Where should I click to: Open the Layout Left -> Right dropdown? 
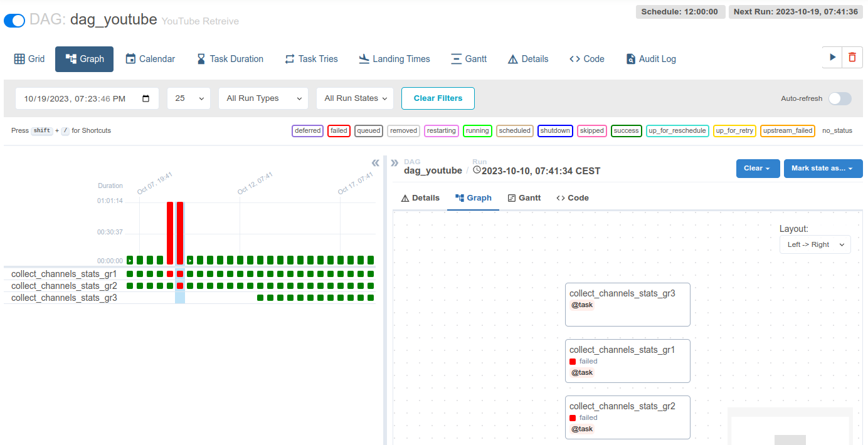[815, 244]
